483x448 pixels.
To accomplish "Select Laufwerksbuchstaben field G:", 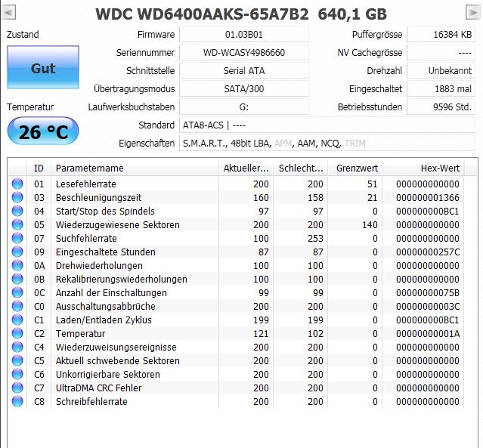I will [x=244, y=107].
